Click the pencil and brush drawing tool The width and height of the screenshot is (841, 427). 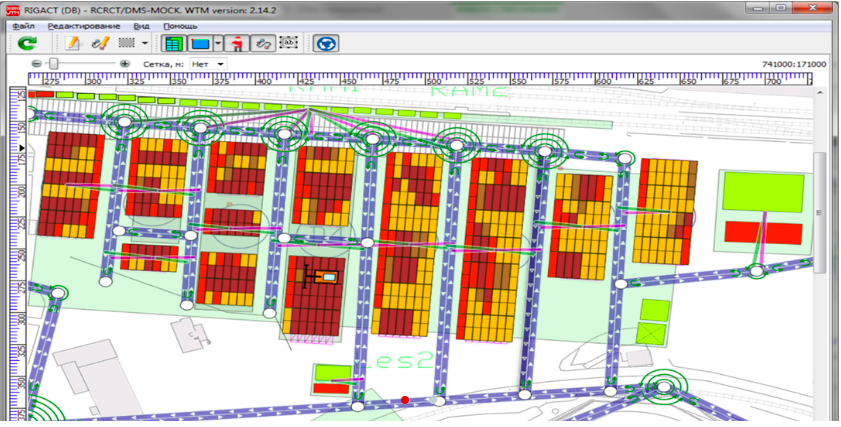tap(99, 44)
